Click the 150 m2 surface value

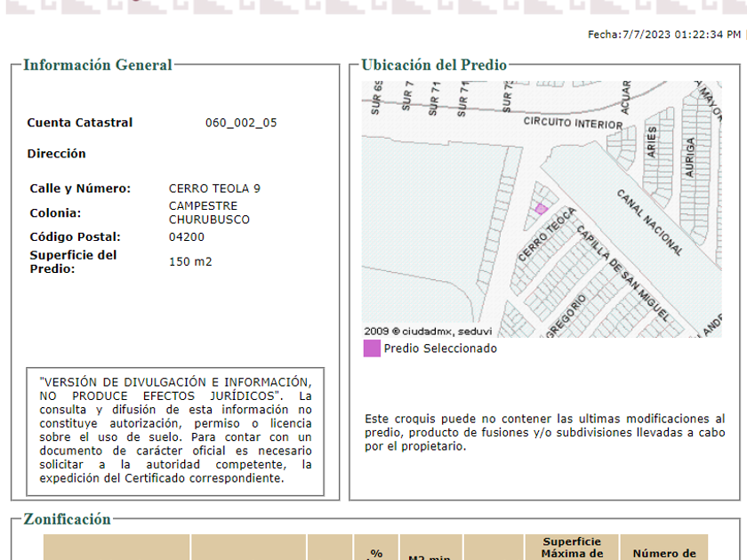coord(190,261)
